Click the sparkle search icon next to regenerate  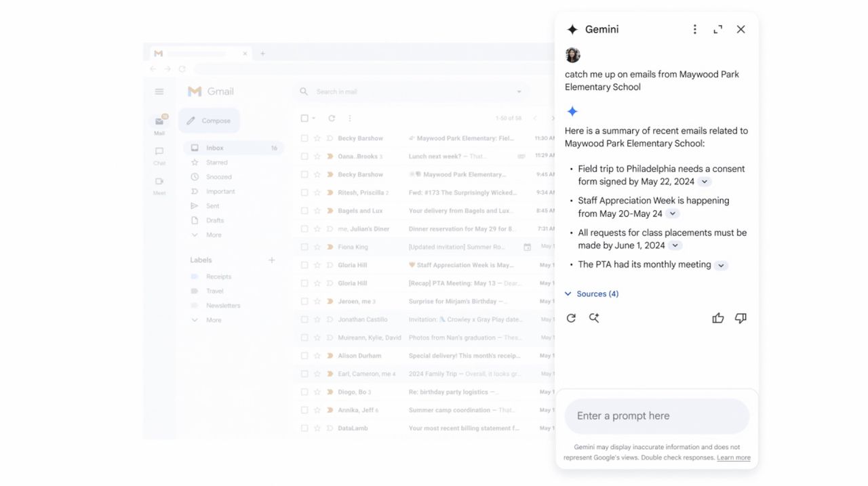(594, 317)
